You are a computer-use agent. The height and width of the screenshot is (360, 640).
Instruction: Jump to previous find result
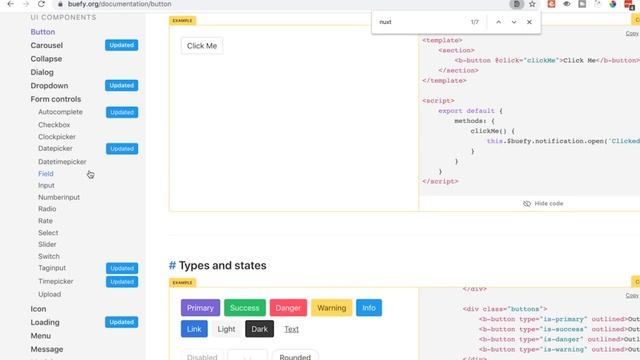coord(498,22)
